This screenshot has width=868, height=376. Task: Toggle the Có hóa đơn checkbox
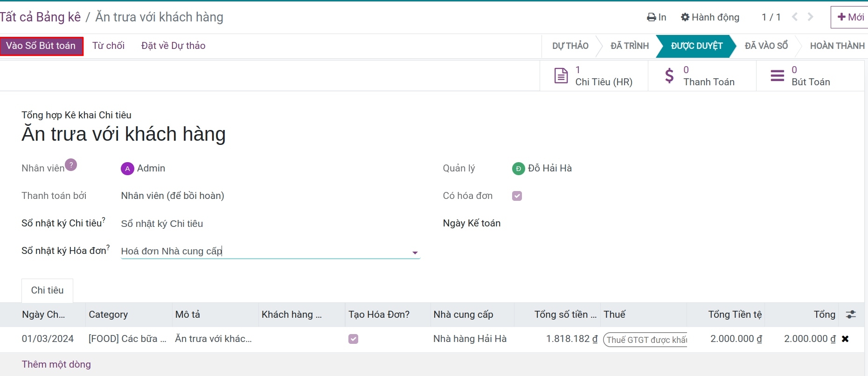click(x=517, y=196)
